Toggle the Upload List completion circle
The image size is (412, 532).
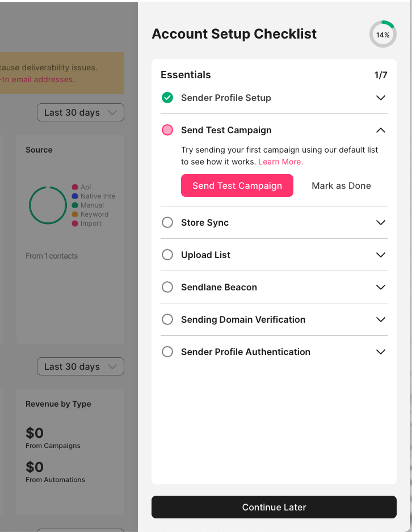pos(167,255)
